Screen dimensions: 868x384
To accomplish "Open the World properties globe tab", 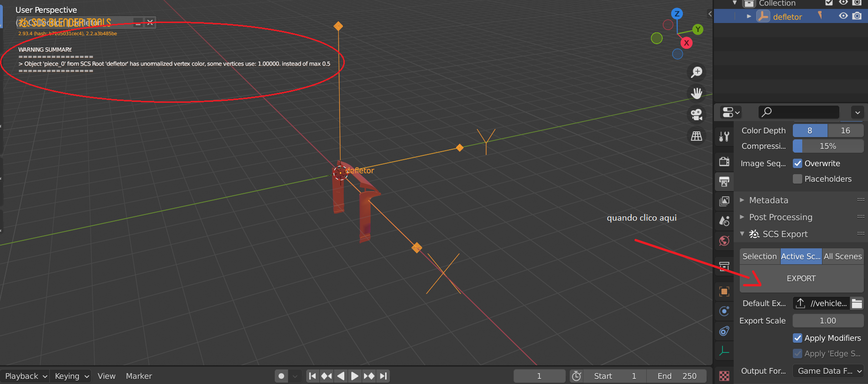I will [724, 241].
